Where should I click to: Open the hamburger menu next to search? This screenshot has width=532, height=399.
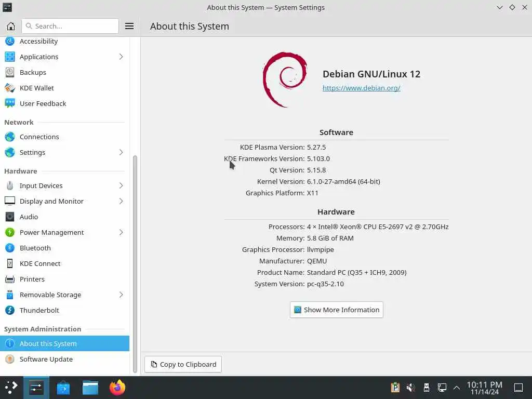click(129, 26)
